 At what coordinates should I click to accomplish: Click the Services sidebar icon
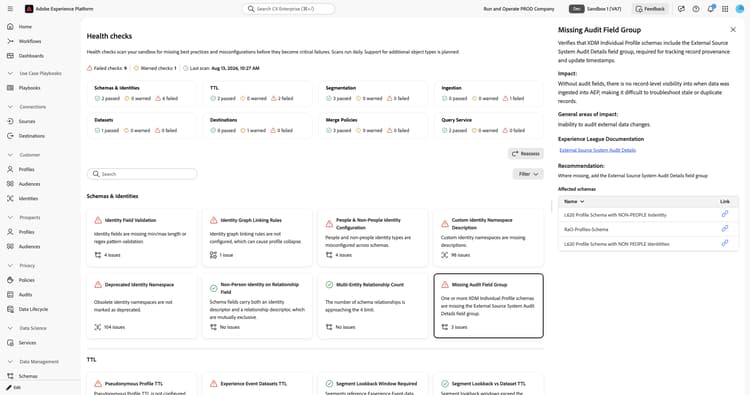(10, 343)
